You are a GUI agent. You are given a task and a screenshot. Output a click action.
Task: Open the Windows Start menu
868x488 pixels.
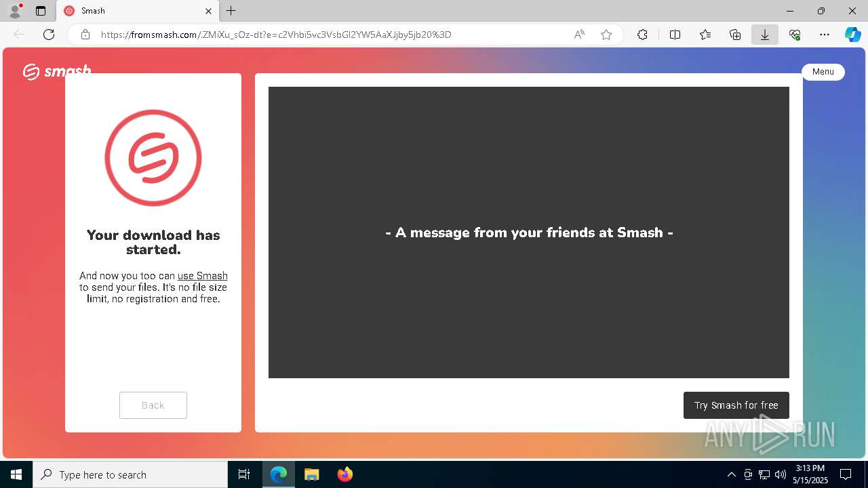point(16,474)
